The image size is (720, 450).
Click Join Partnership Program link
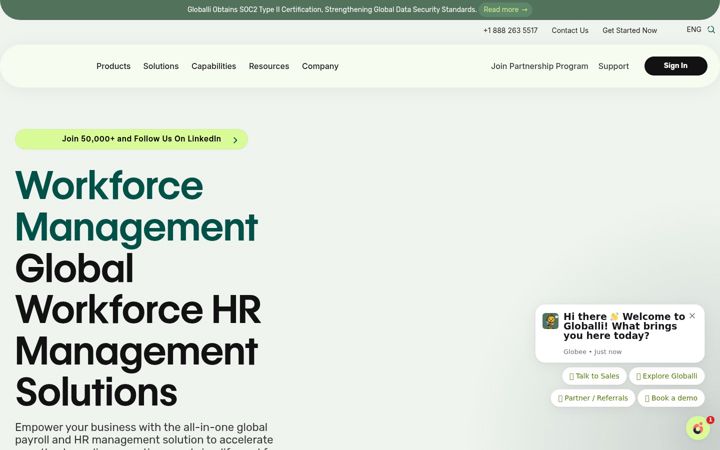click(539, 66)
